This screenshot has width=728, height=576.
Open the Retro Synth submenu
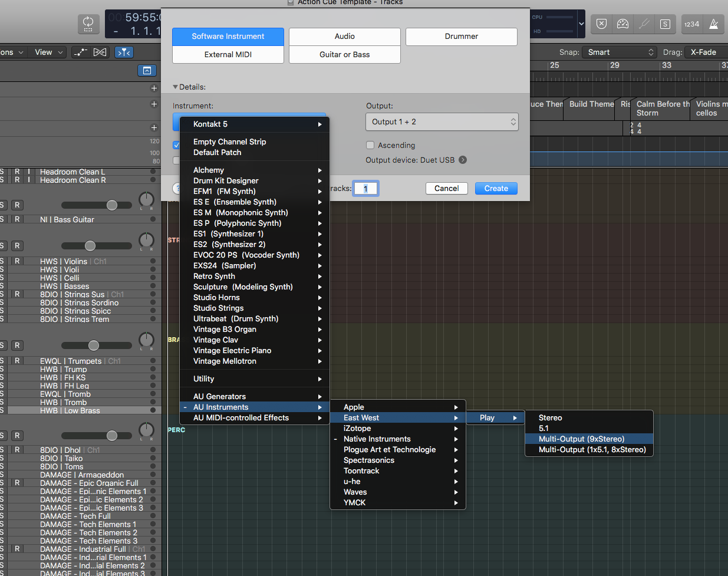tap(255, 276)
